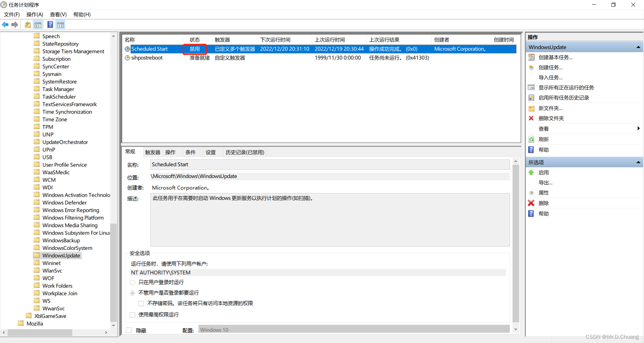This screenshot has width=644, height=343.
Task: Click the 名称 field showing Scheduled Start
Action: coord(330,164)
